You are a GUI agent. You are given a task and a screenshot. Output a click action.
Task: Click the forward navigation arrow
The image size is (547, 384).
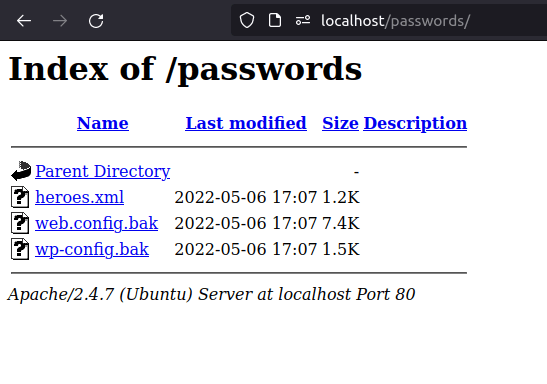[60, 21]
